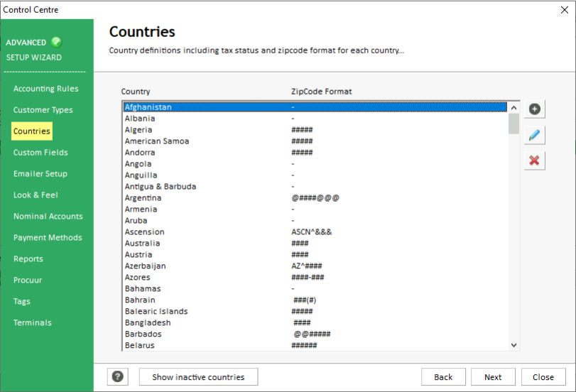576x392 pixels.
Task: Open Emailer Setup in the sidebar
Action: click(40, 174)
